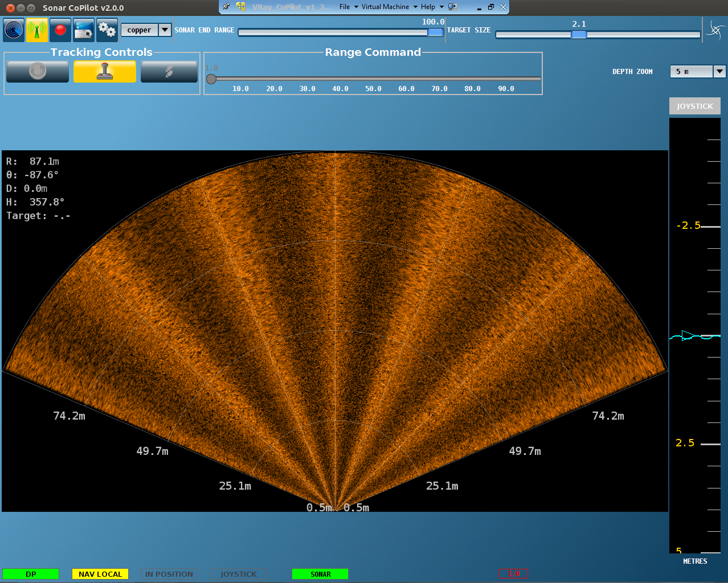
Task: Click the red I/O status indicator
Action: [514, 574]
